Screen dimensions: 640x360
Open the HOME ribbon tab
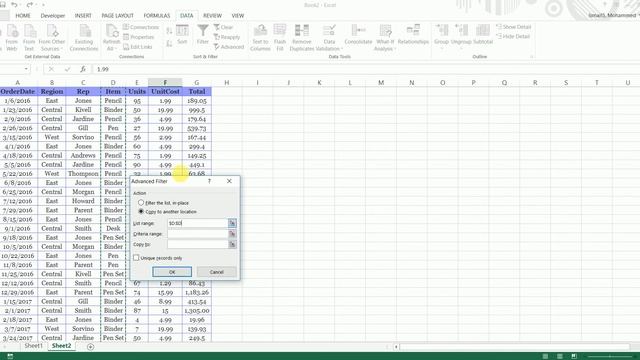click(x=23, y=16)
